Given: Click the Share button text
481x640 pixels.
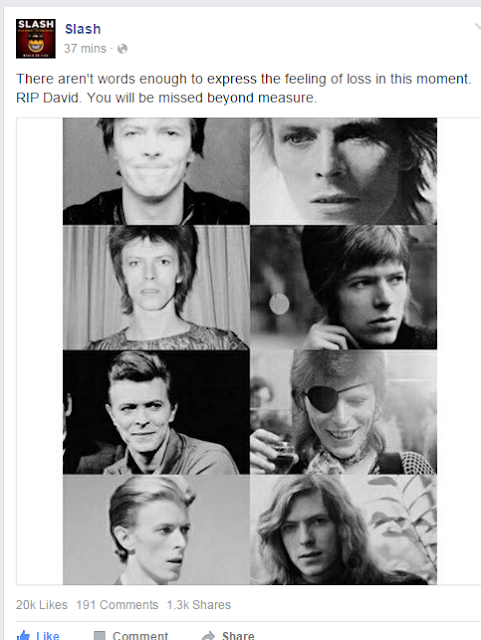Looking at the screenshot, I should coord(238,635).
